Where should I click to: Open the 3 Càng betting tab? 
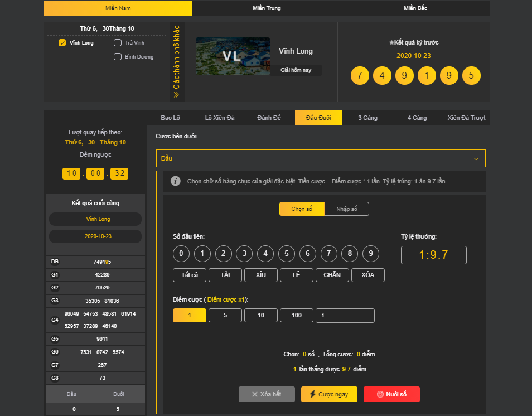click(x=367, y=118)
